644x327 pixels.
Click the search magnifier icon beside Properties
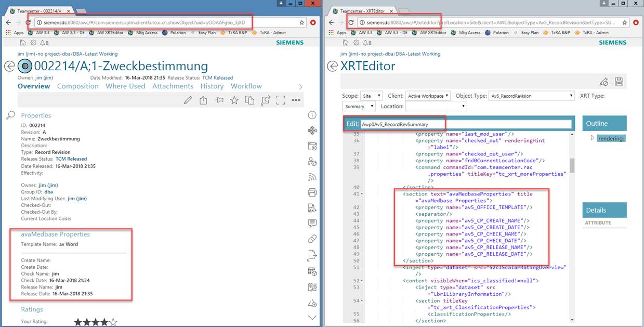point(10,115)
